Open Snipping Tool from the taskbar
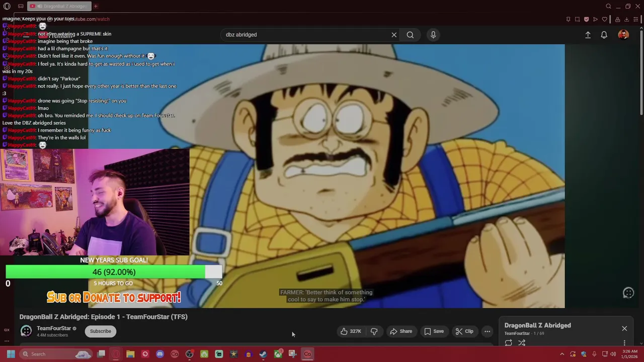This screenshot has height=362, width=644. pos(292,354)
